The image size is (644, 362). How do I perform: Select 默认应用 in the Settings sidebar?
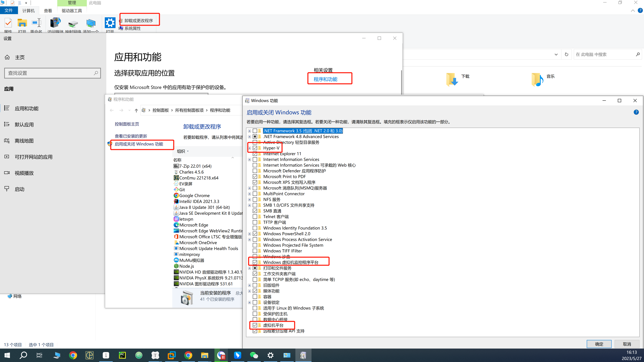(24, 125)
